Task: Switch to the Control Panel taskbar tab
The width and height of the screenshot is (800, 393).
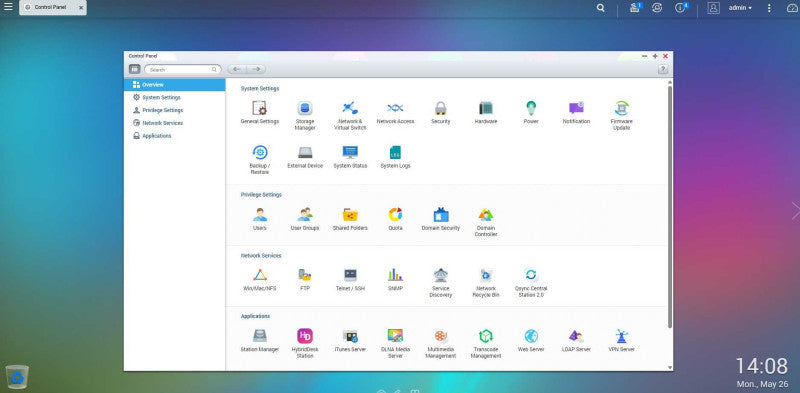Action: point(53,8)
